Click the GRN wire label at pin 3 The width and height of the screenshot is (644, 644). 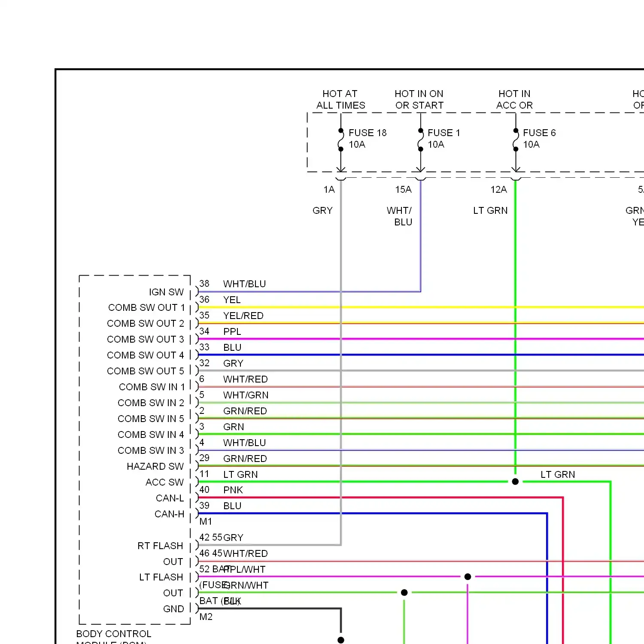234,427
